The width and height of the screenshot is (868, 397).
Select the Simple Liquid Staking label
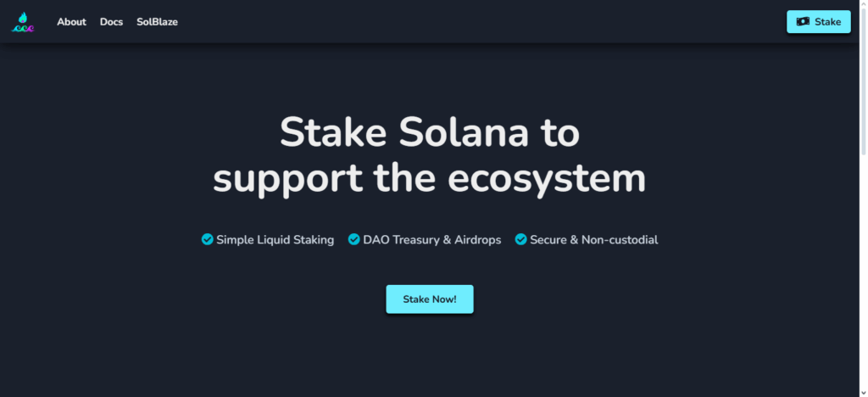tap(275, 240)
